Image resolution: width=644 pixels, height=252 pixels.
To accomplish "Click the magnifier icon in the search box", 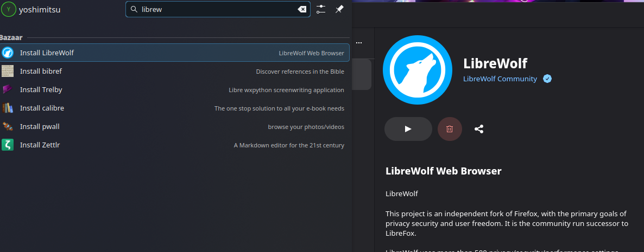I will pos(134,9).
